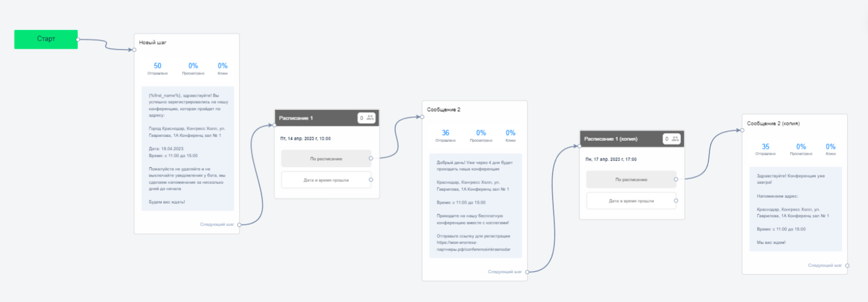The height and width of the screenshot is (302, 868).
Task: Select По расписанию in Расписание 1 (копия)
Action: [x=631, y=179]
